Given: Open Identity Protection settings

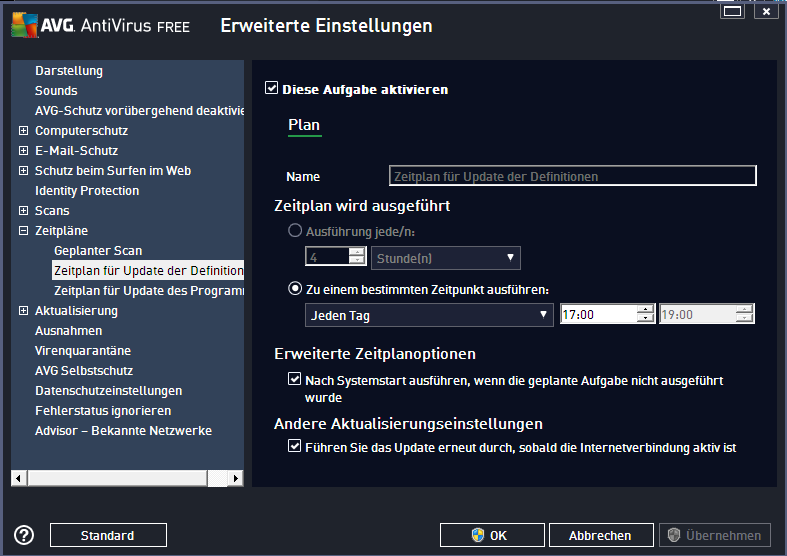Looking at the screenshot, I should pyautogui.click(x=87, y=191).
